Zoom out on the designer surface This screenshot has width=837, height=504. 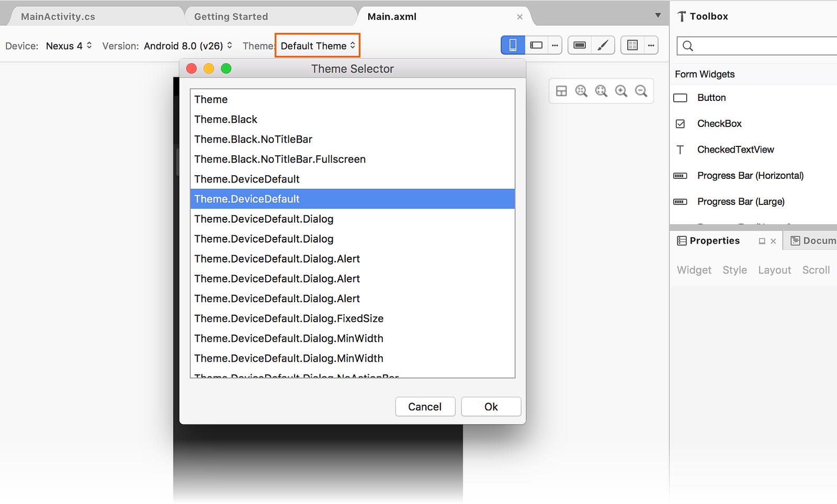click(641, 91)
